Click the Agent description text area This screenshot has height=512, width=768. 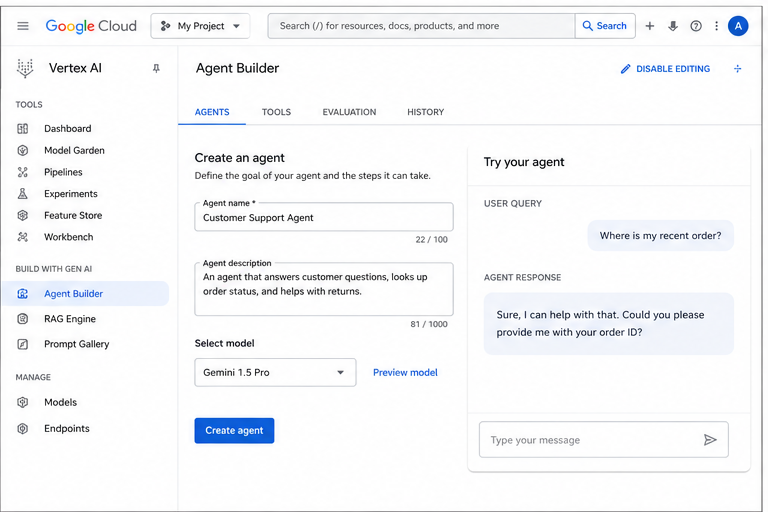(x=324, y=289)
